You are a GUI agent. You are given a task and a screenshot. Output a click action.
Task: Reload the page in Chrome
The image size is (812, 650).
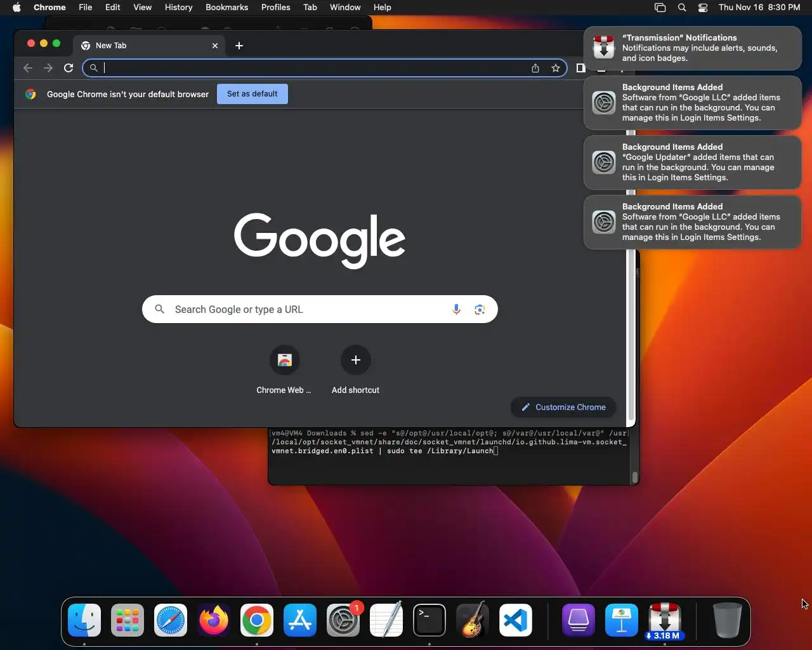tap(69, 68)
